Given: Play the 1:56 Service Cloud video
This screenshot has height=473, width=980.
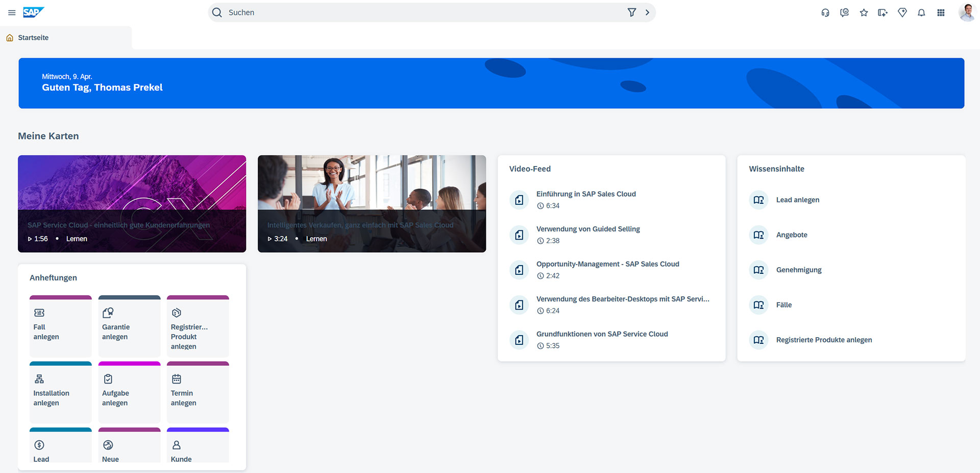Looking at the screenshot, I should tap(37, 239).
